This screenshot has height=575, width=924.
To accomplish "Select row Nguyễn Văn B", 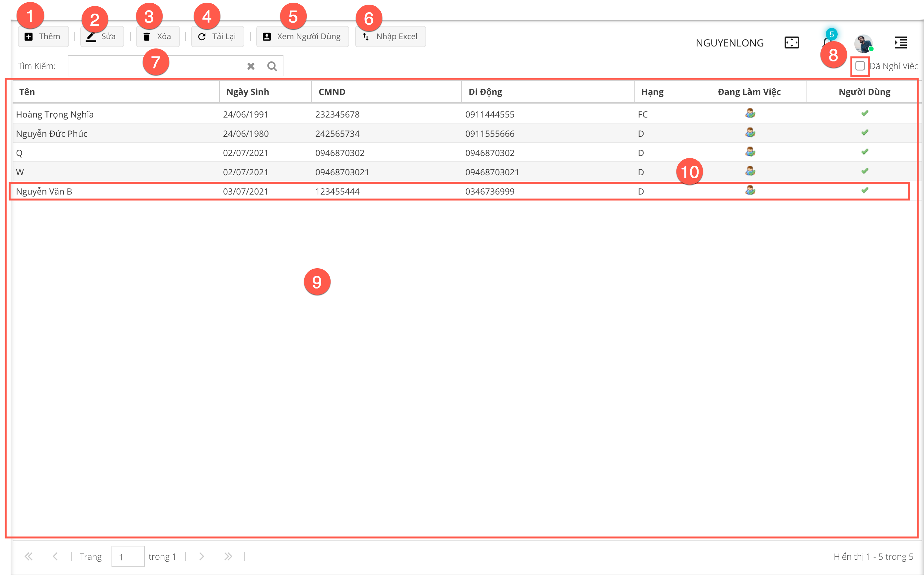I will (x=44, y=191).
